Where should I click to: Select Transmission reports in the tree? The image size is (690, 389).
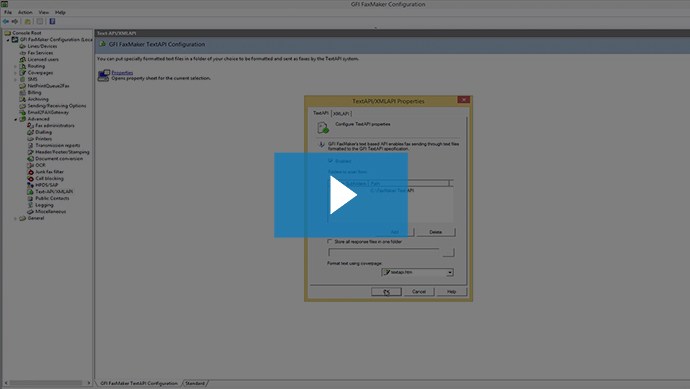tap(58, 145)
